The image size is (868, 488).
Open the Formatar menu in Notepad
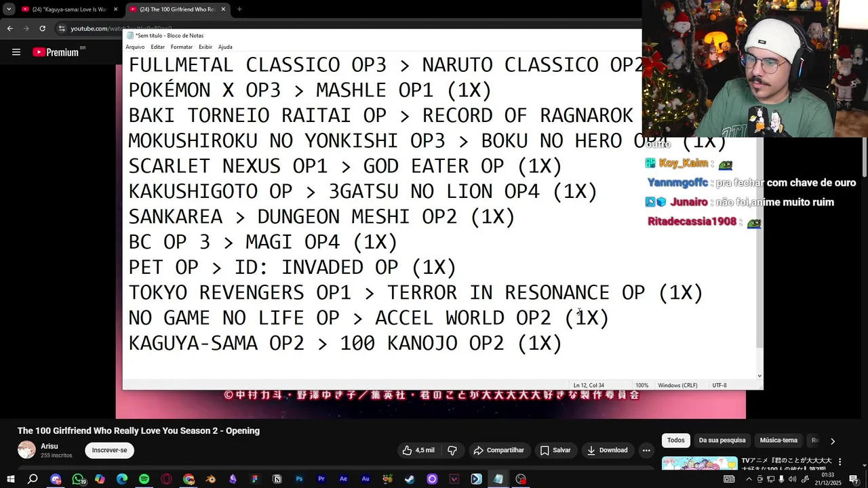click(x=181, y=47)
